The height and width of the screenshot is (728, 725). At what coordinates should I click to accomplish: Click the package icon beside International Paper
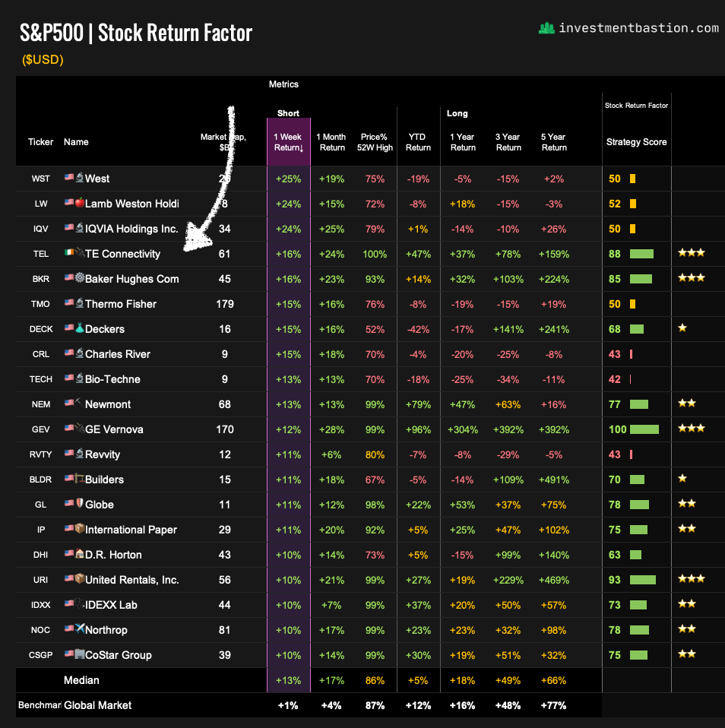[x=80, y=528]
